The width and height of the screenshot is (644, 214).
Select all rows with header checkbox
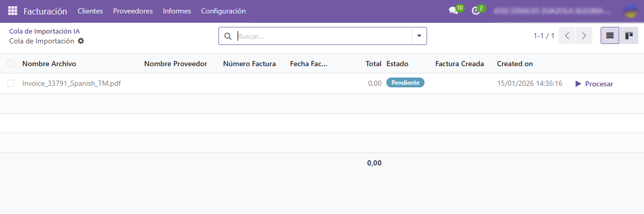(x=11, y=64)
